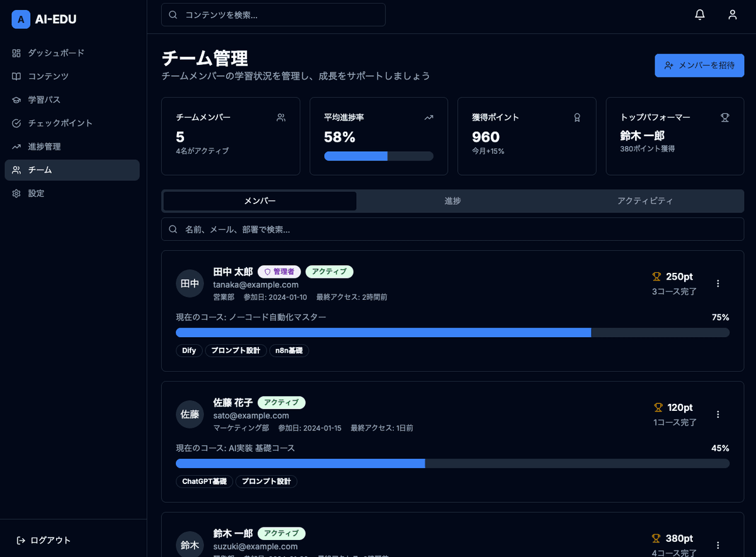Open the 設定 gear icon
This screenshot has height=557, width=756.
(x=16, y=193)
